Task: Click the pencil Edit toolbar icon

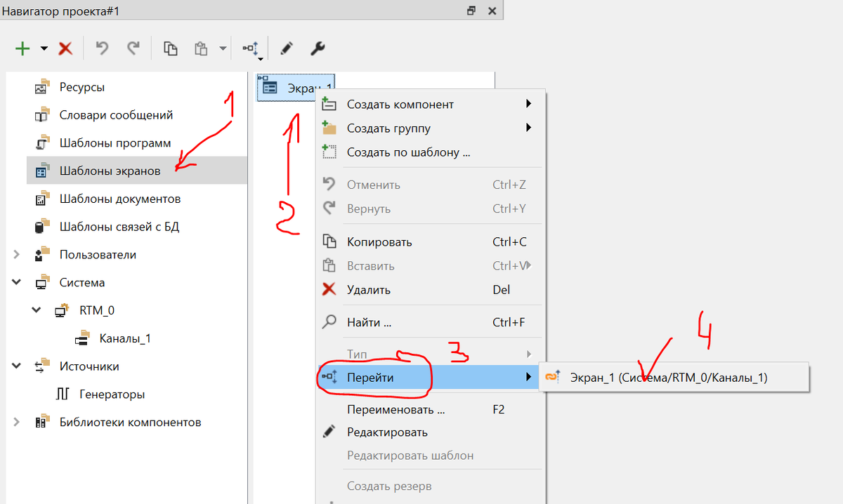Action: [287, 48]
